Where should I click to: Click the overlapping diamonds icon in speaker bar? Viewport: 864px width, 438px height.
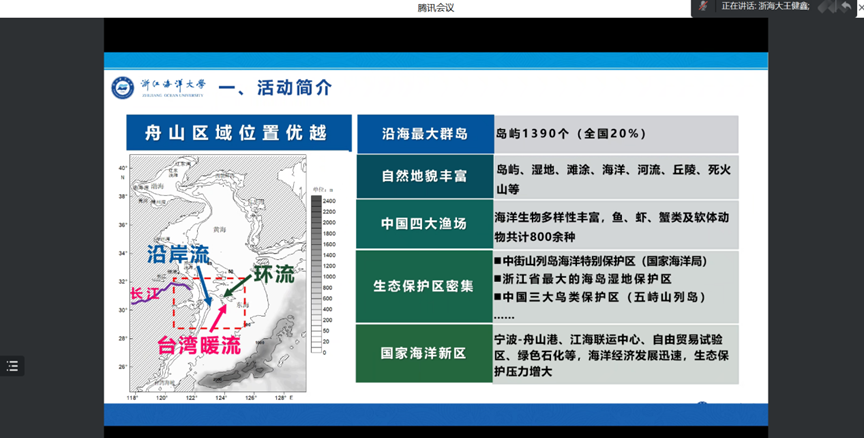point(826,6)
